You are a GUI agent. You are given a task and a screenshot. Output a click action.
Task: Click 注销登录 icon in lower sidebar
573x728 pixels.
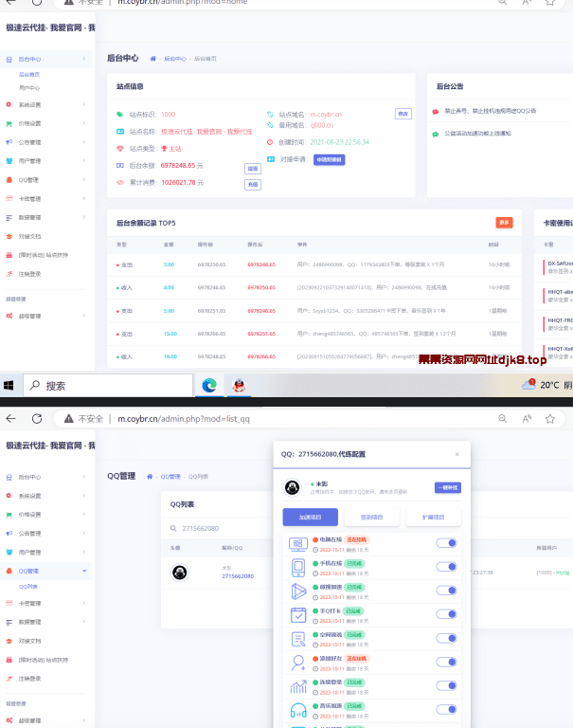click(x=9, y=679)
